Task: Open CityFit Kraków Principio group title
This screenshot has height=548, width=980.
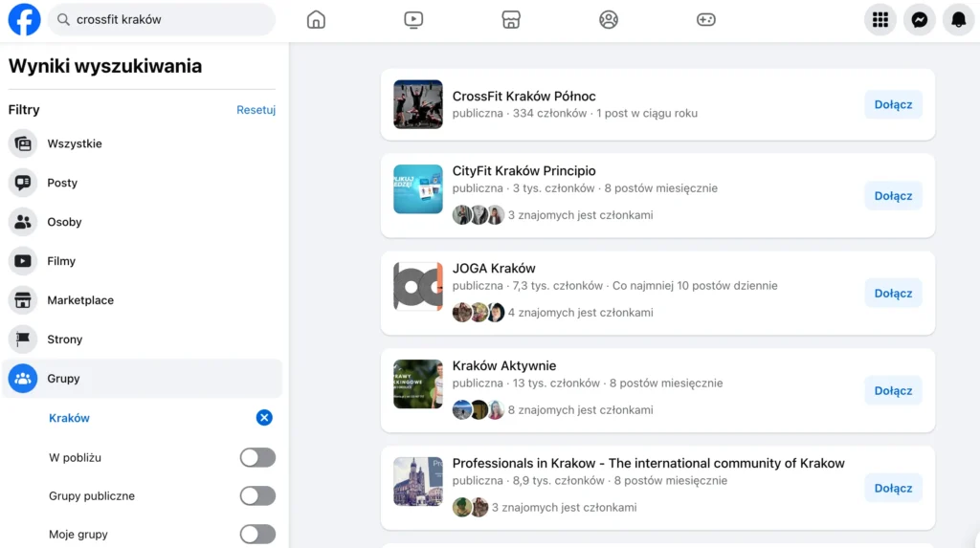Action: click(523, 170)
